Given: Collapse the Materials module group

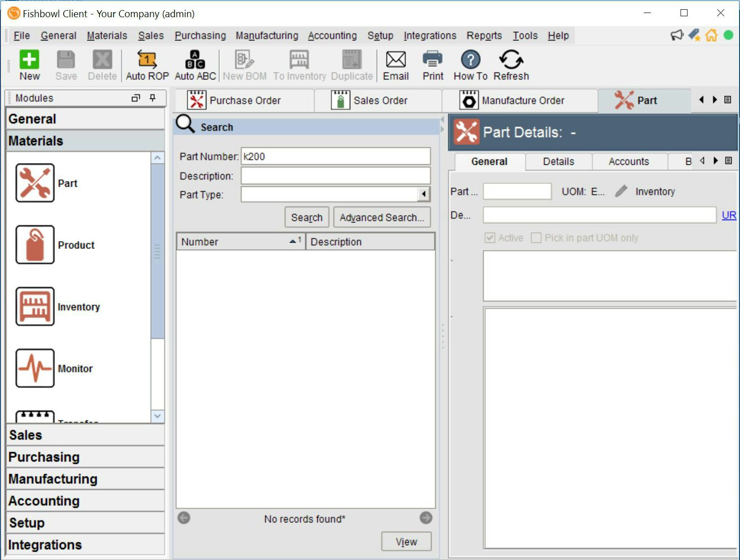Looking at the screenshot, I should click(x=85, y=141).
